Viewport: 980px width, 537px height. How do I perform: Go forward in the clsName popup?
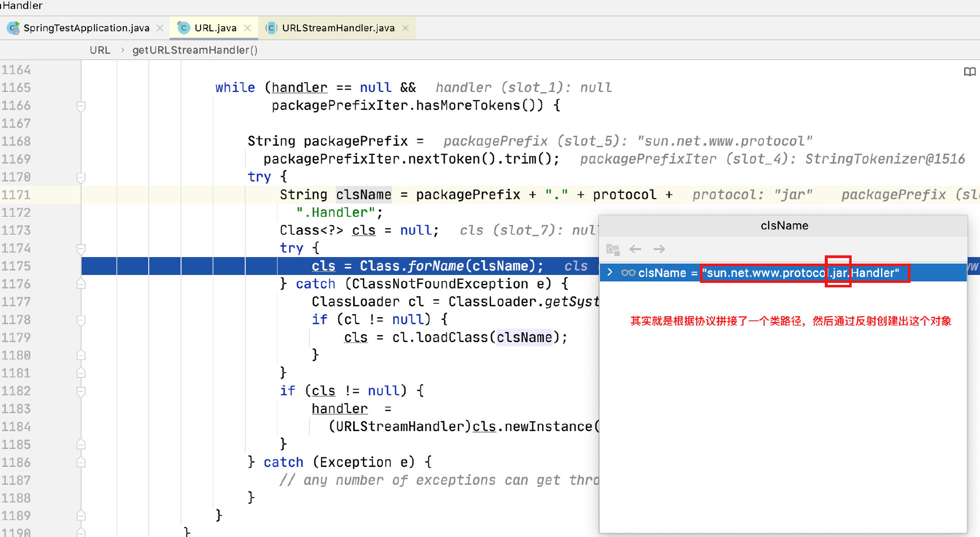click(659, 249)
